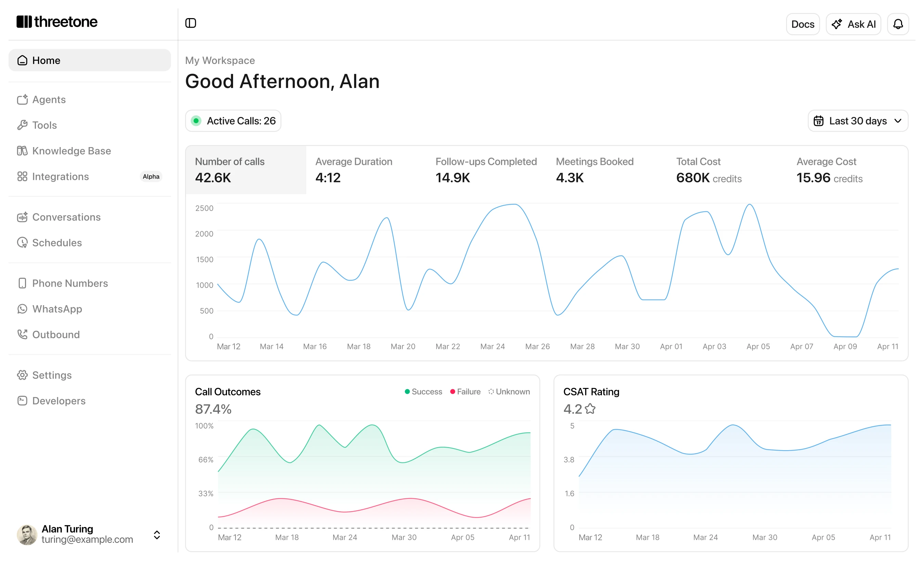
Task: Click the Good Afternoon, Alan heading
Action: click(282, 81)
